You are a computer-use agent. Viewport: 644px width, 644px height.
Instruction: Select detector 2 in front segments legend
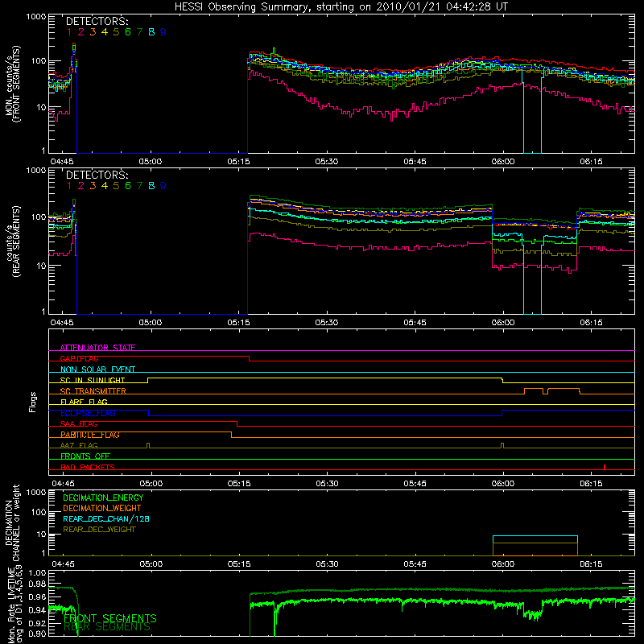point(81,32)
